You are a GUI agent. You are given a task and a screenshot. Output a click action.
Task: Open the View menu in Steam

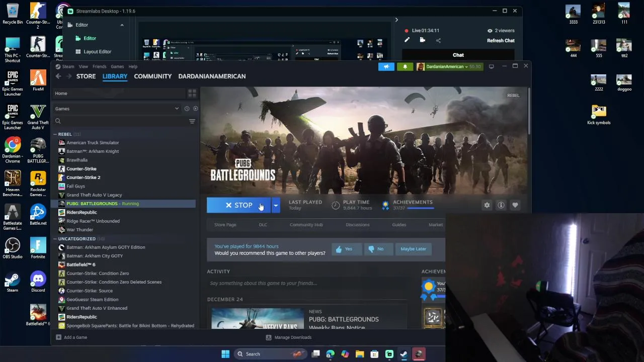pyautogui.click(x=83, y=66)
